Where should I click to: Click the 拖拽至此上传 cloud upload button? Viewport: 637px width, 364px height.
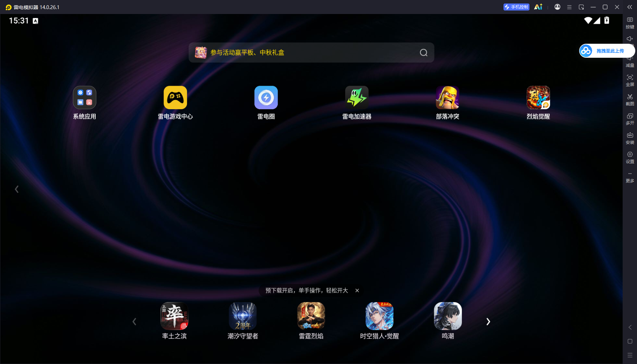[x=607, y=51]
